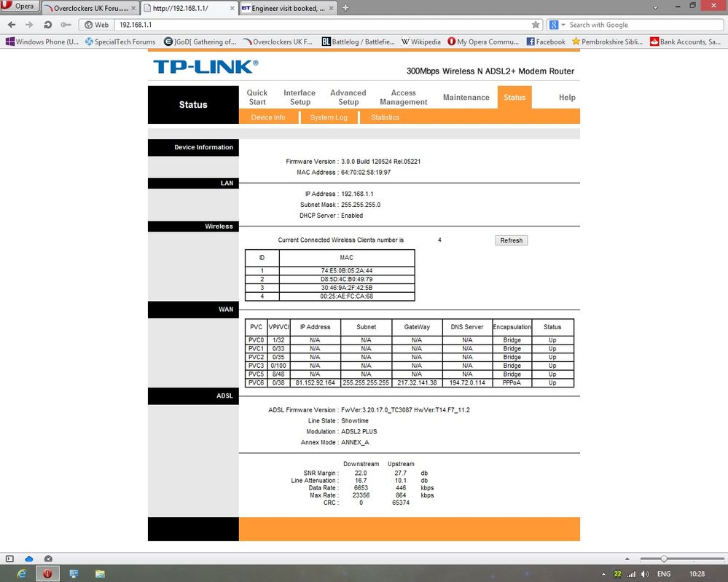The width and height of the screenshot is (728, 582).
Task: Open the Help menu
Action: [567, 97]
